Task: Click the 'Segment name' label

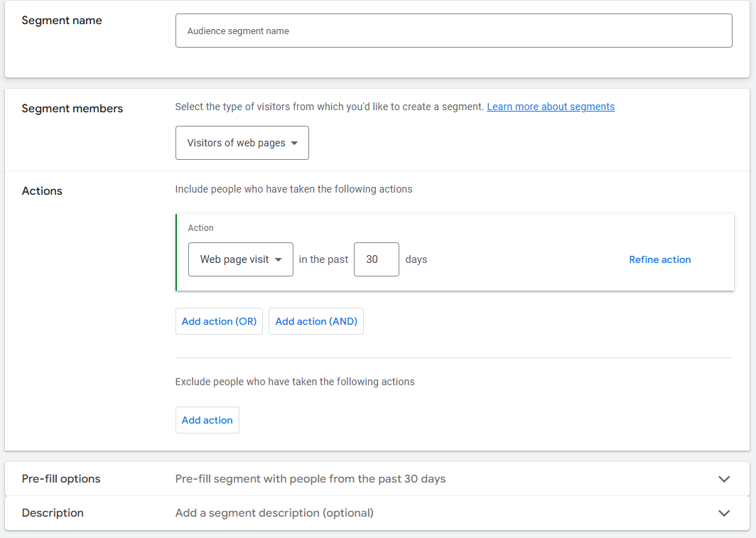Action: [x=62, y=20]
